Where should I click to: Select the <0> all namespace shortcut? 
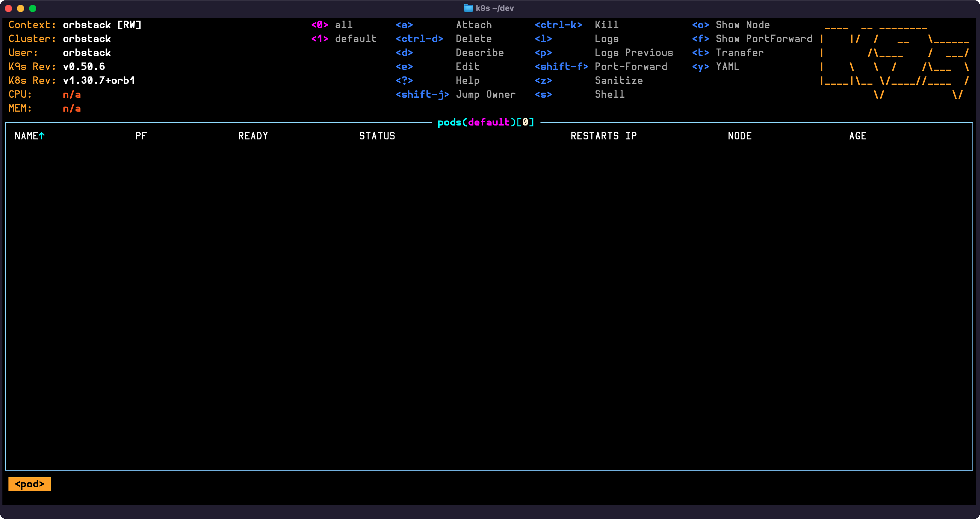pyautogui.click(x=332, y=25)
